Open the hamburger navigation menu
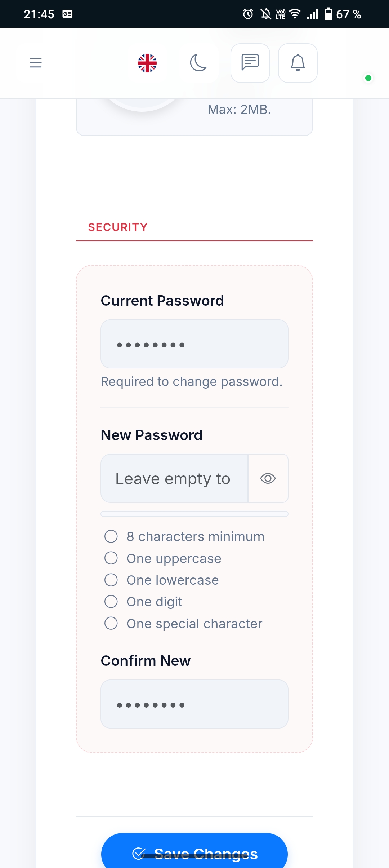 tap(36, 63)
